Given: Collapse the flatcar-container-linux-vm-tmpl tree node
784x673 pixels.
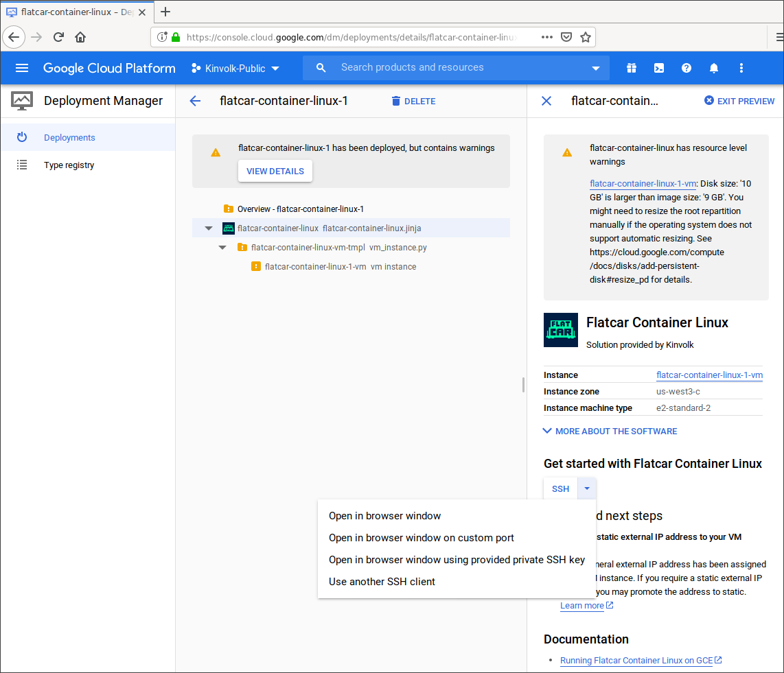Looking at the screenshot, I should pyautogui.click(x=222, y=248).
